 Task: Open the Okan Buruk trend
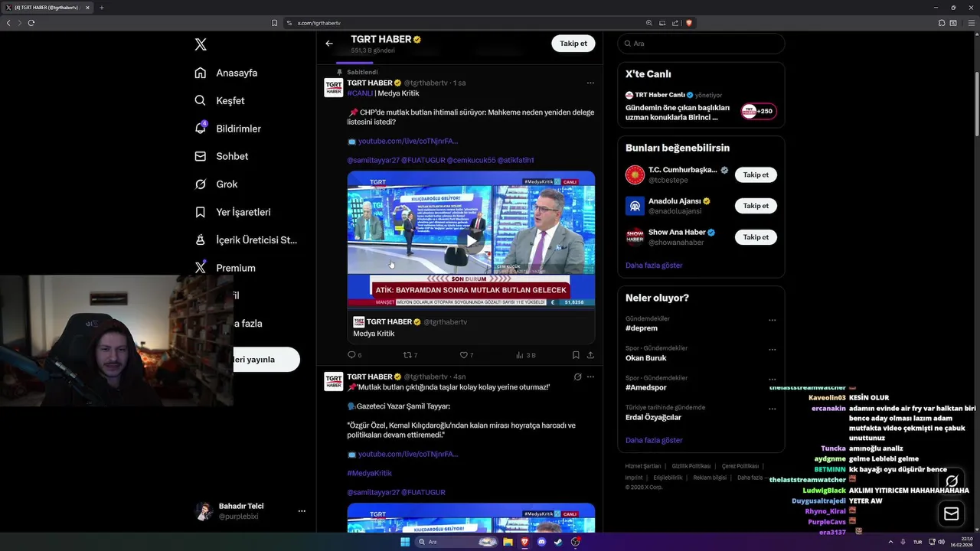click(x=646, y=358)
